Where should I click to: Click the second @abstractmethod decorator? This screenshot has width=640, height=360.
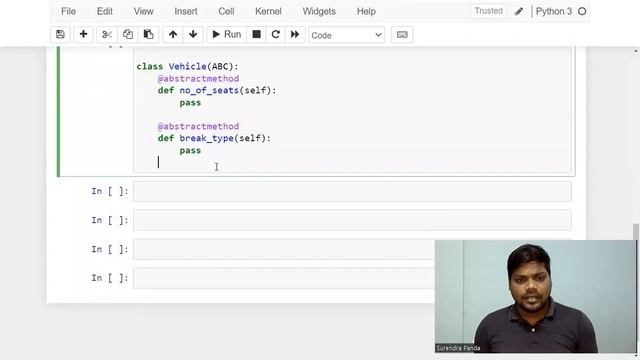pos(198,126)
